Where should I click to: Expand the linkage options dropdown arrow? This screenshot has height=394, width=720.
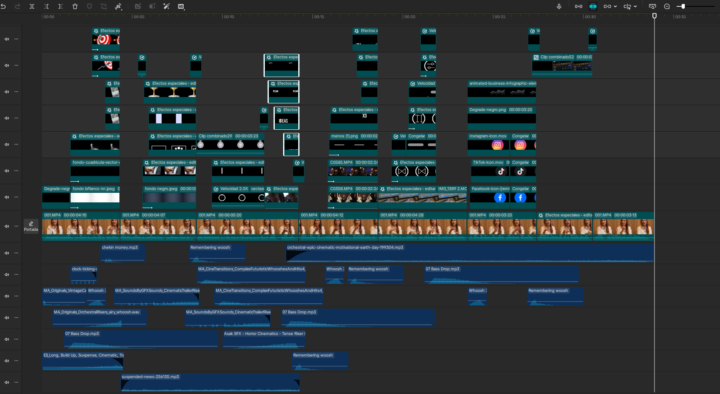click(614, 6)
